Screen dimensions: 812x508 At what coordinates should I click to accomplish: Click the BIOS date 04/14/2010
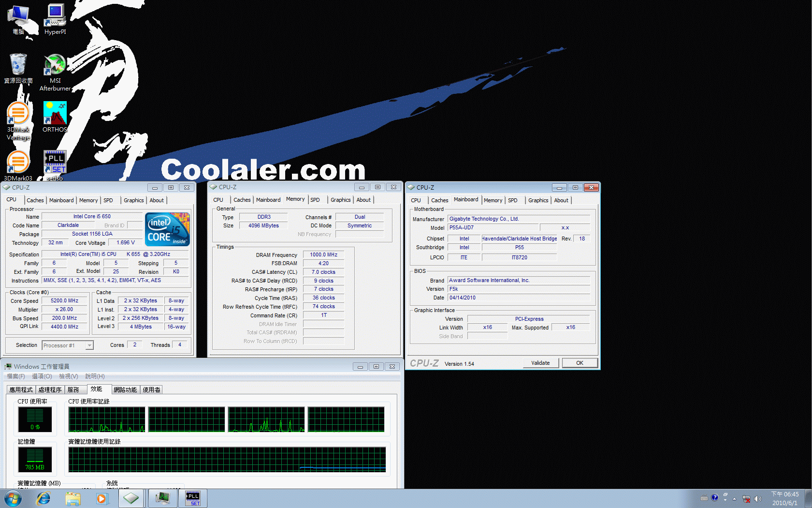coord(519,298)
